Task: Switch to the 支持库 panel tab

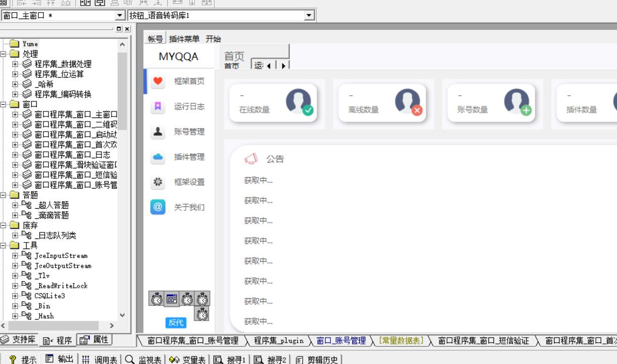Action: 19,339
